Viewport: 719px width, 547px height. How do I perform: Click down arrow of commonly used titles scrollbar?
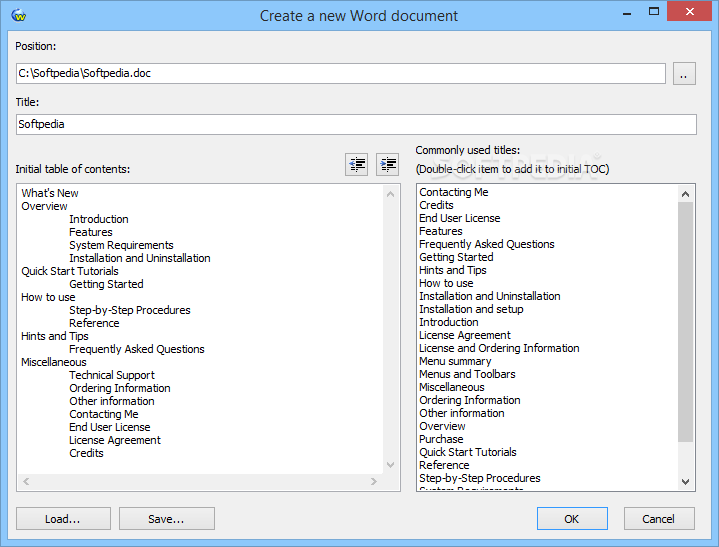(686, 481)
